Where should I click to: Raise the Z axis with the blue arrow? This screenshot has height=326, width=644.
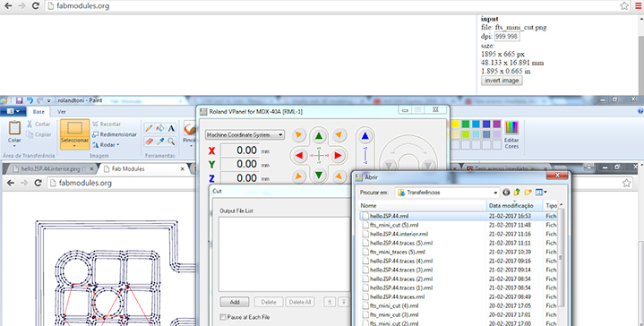365,136
